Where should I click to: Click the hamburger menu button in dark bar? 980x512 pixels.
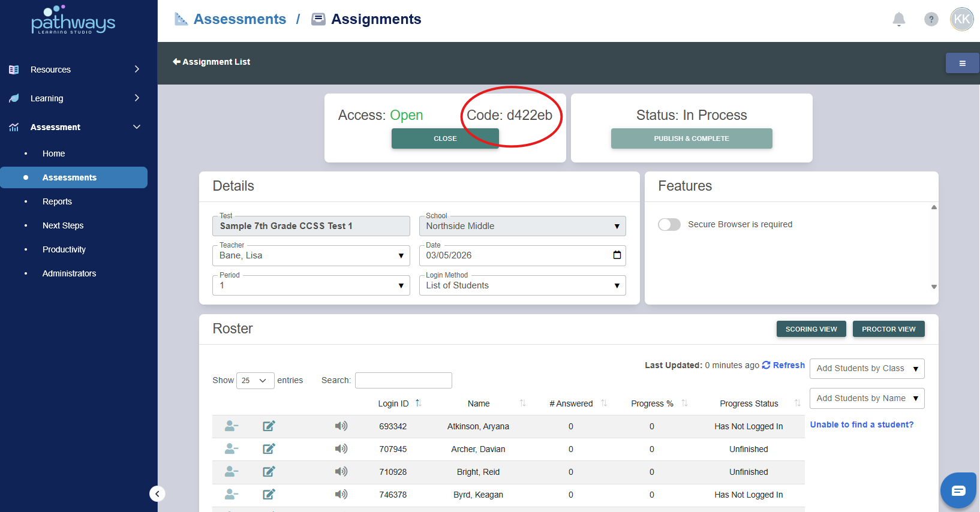coord(962,63)
